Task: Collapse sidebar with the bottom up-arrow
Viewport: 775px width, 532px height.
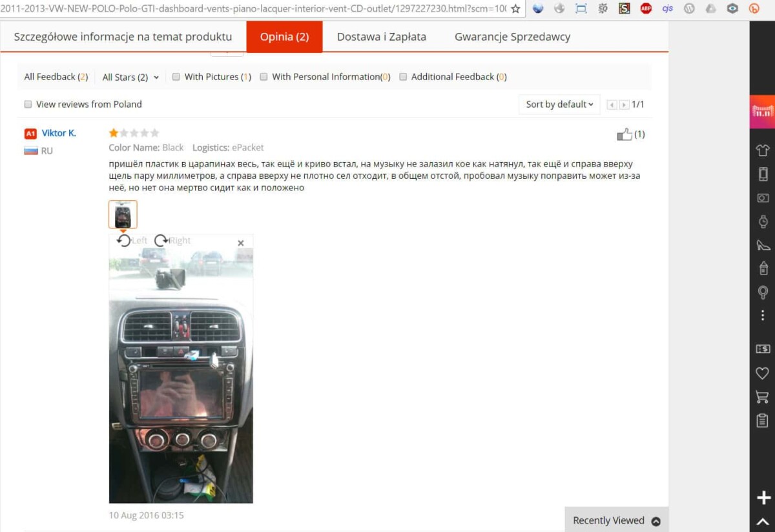Action: coord(763,521)
